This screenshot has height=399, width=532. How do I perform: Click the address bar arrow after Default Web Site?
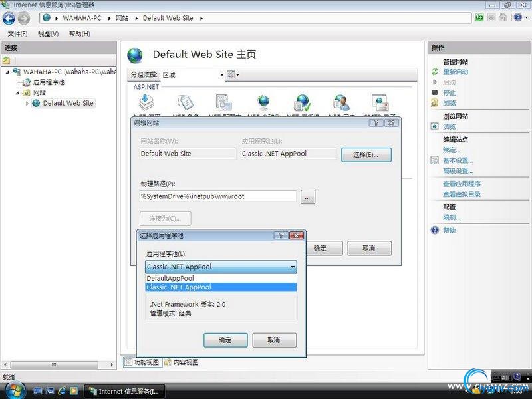(x=201, y=19)
